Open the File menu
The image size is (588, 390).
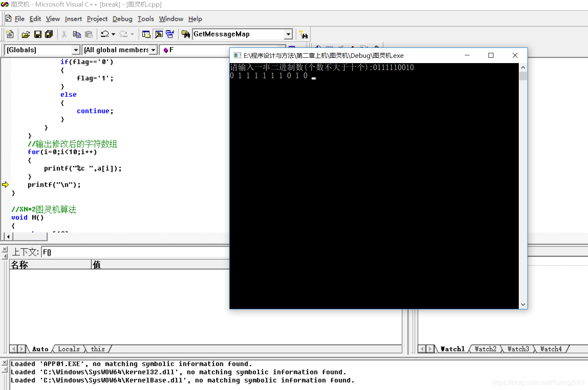click(x=20, y=19)
